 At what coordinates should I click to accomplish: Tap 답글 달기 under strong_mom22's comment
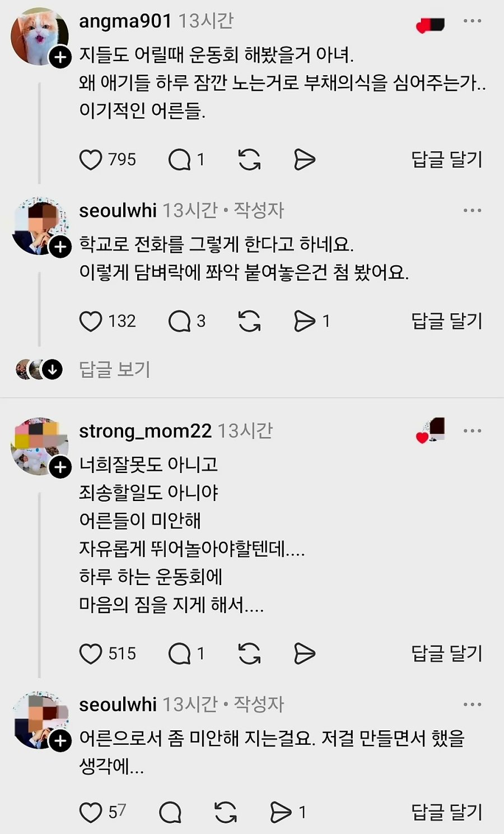coord(446,654)
